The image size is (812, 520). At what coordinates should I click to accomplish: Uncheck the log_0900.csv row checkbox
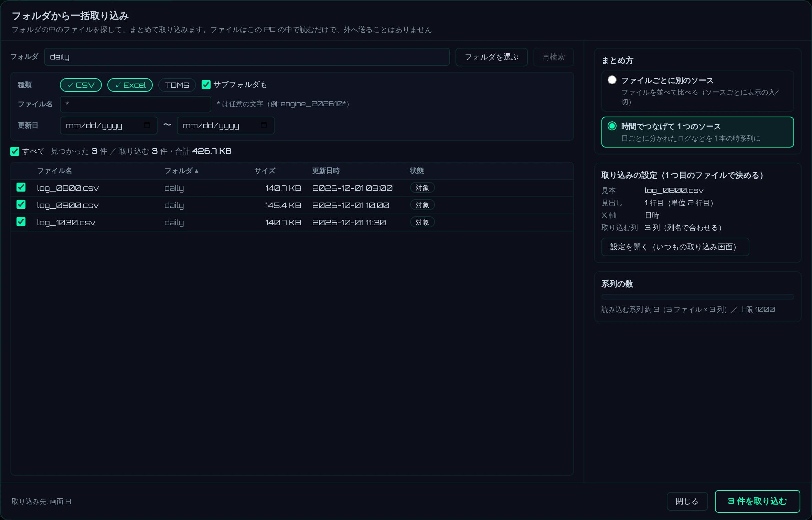point(21,204)
